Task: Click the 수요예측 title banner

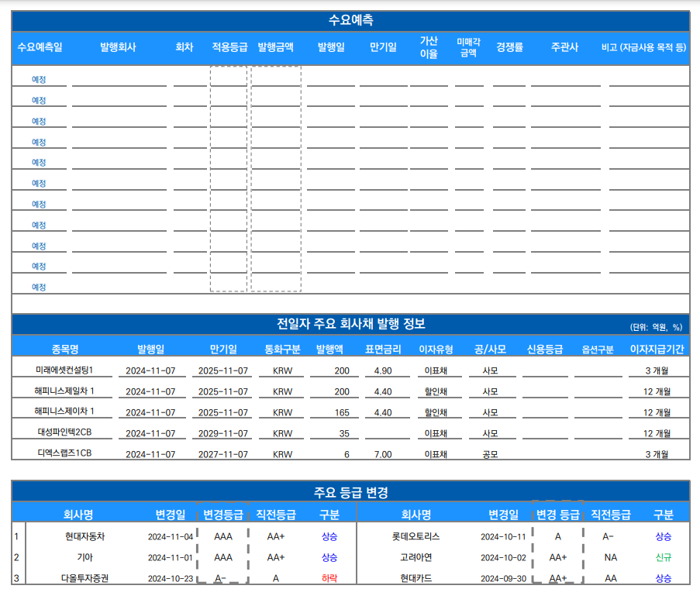Action: [x=350, y=21]
